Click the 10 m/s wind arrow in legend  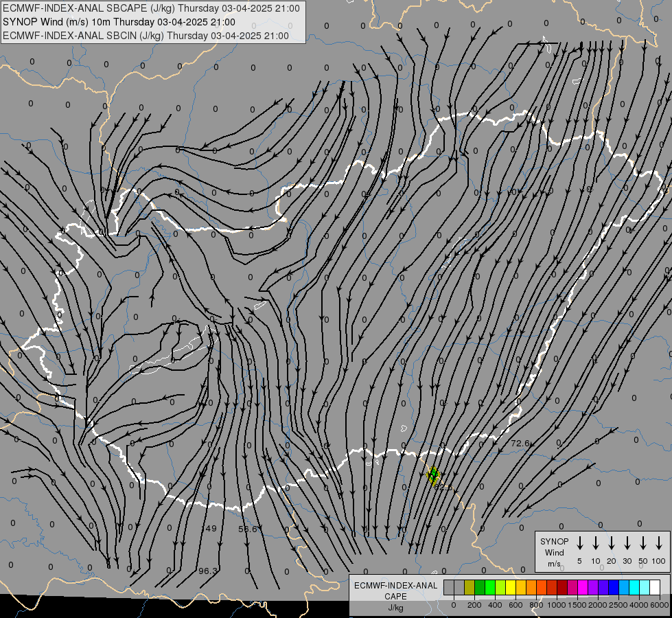595,543
